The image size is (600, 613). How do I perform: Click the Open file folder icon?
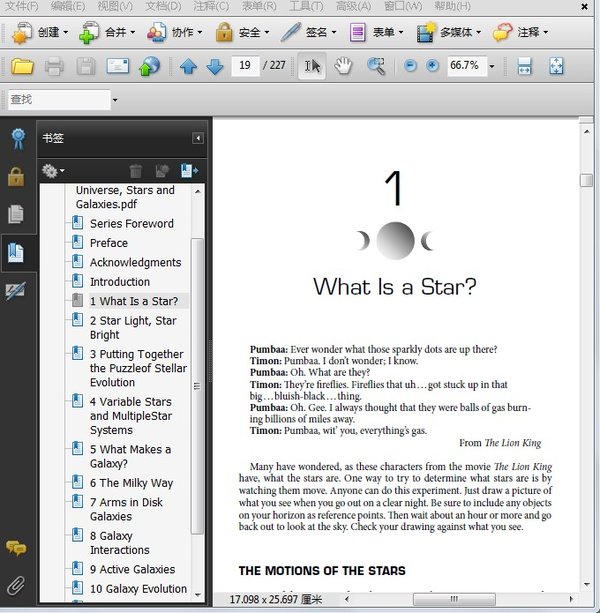coord(21,67)
